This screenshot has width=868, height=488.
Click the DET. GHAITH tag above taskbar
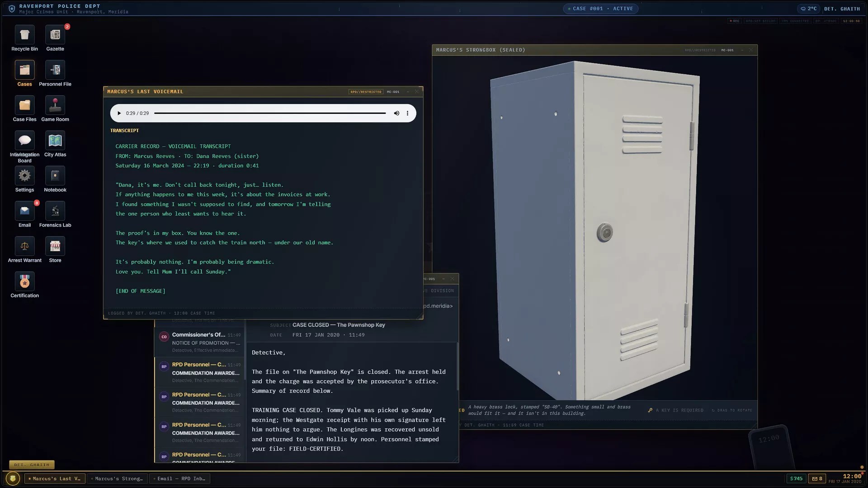32,465
